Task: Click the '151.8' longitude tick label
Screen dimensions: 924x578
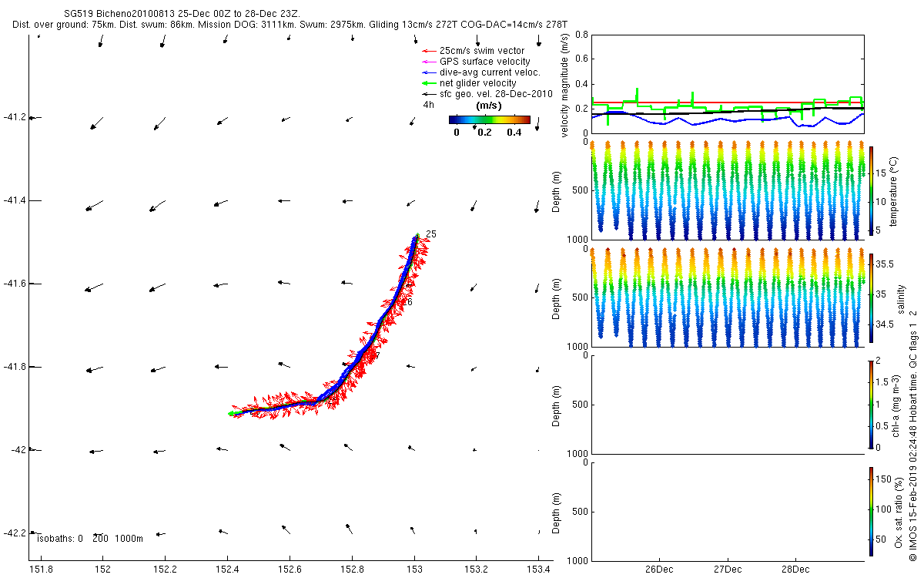Action: click(40, 570)
